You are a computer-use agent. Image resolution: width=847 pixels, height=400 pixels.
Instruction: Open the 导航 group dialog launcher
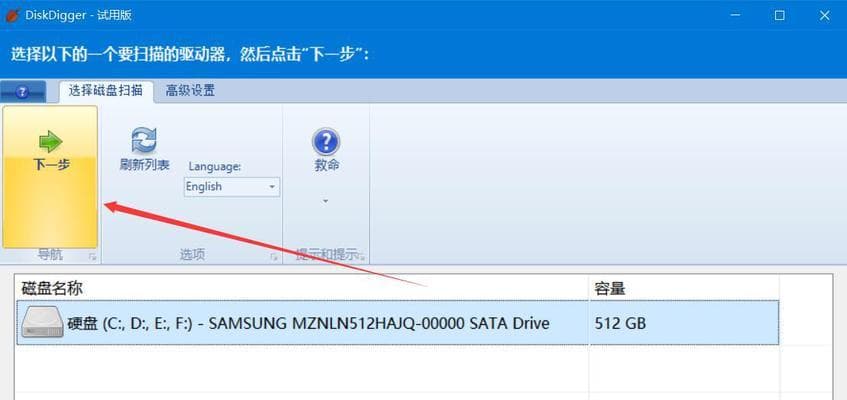pos(92,257)
